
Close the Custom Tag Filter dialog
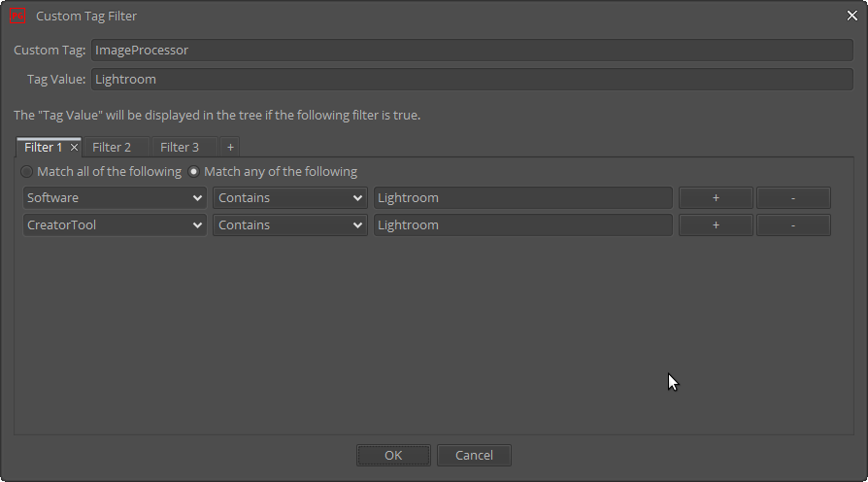click(851, 17)
